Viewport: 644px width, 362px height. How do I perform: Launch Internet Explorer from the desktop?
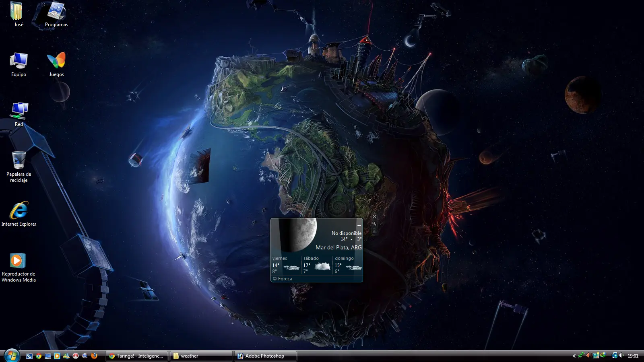click(19, 214)
